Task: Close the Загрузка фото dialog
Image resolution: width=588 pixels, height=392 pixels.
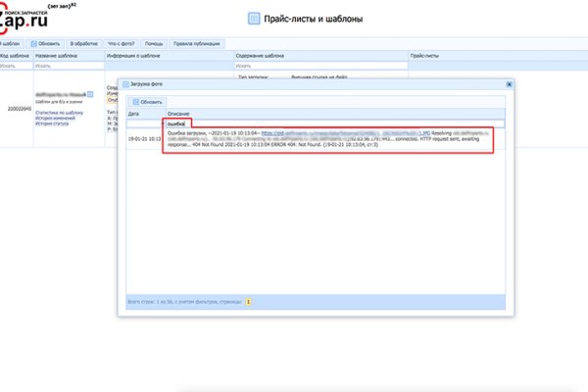Action: pos(508,84)
